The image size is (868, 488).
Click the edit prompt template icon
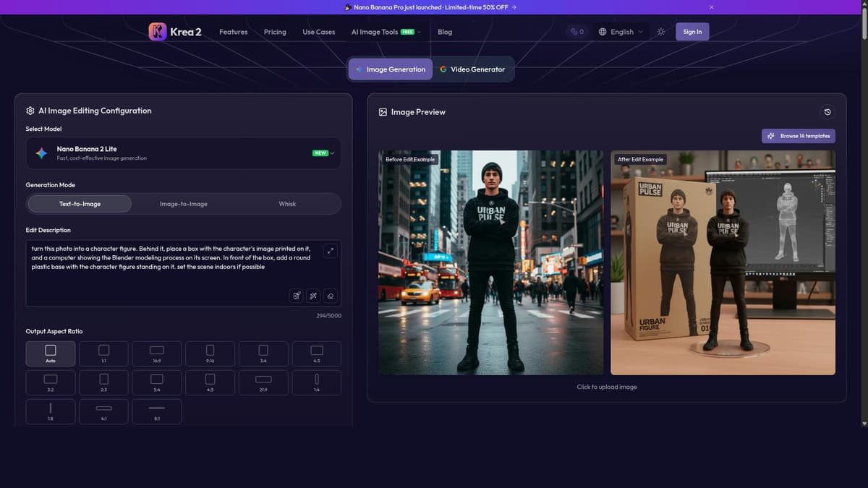pyautogui.click(x=297, y=296)
